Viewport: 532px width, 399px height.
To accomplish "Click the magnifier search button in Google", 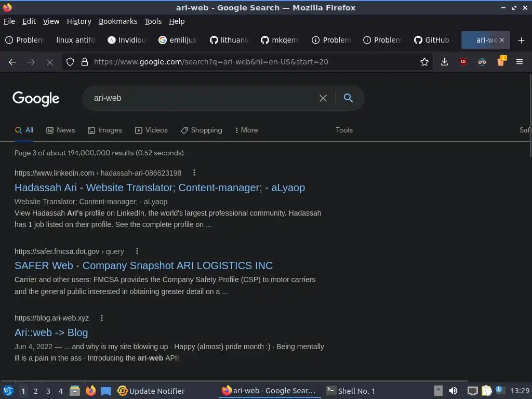I will (x=348, y=98).
